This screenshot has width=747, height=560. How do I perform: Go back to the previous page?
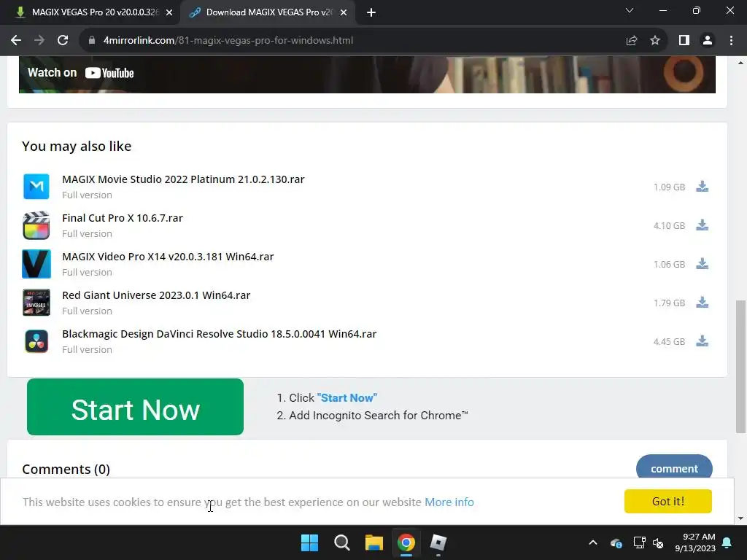16,41
